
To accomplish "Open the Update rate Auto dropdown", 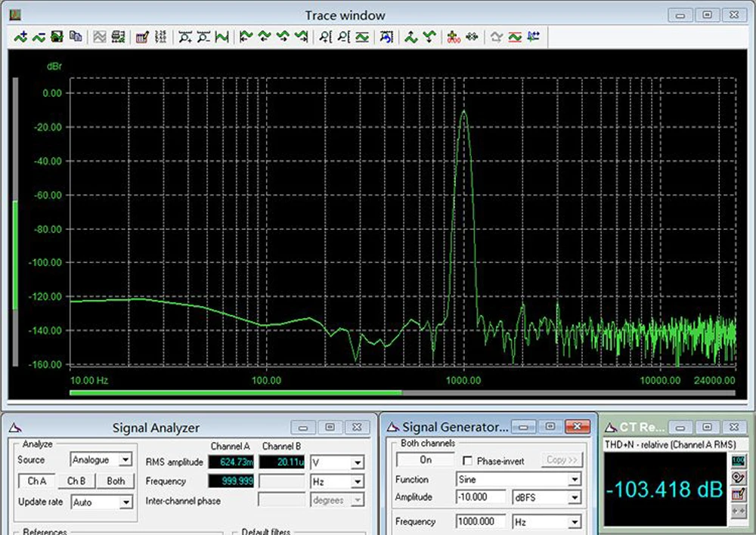I will click(125, 501).
